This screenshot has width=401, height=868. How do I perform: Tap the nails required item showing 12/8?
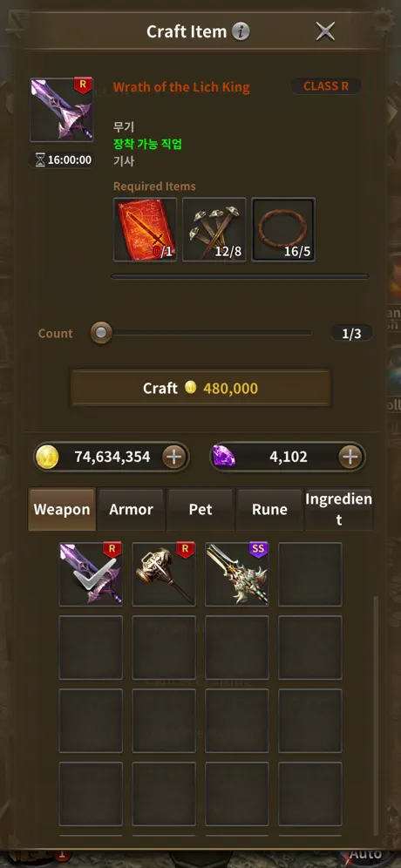pyautogui.click(x=214, y=229)
